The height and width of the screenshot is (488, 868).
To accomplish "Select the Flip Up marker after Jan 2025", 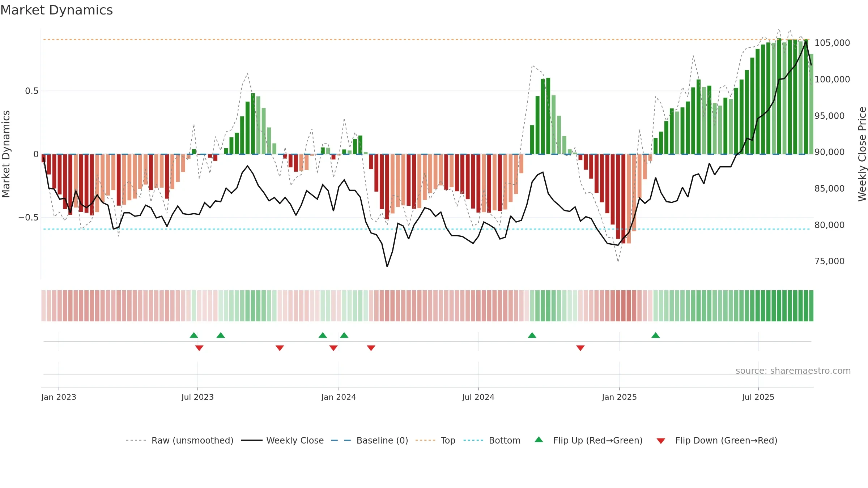I will tap(656, 335).
